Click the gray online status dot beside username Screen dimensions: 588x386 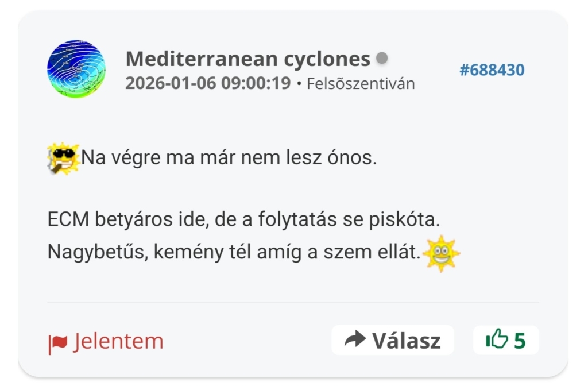(381, 57)
